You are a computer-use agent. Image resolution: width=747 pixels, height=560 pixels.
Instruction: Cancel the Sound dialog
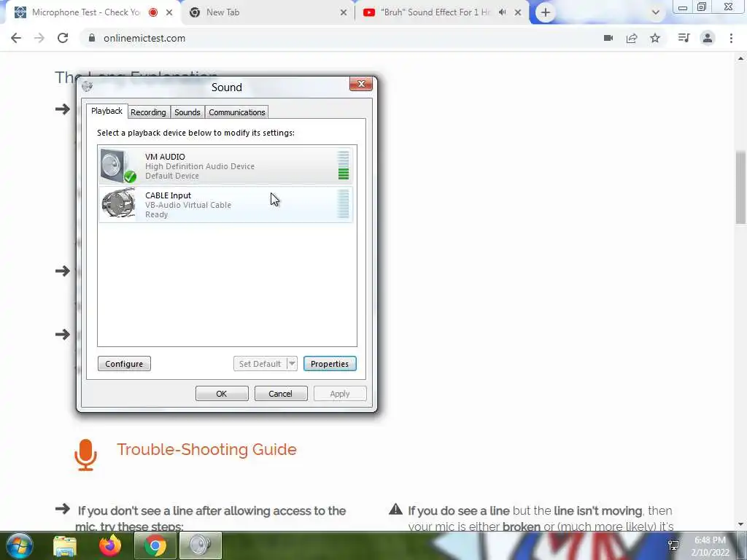pos(281,394)
